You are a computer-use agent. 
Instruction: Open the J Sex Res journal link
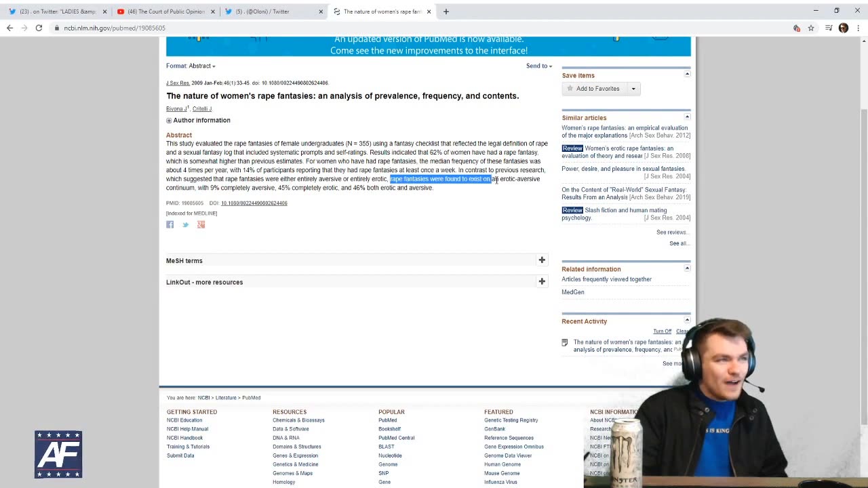[x=178, y=83]
